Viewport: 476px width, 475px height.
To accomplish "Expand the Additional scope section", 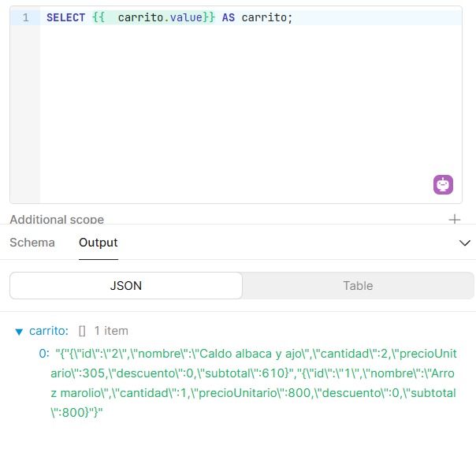I will pyautogui.click(x=57, y=220).
